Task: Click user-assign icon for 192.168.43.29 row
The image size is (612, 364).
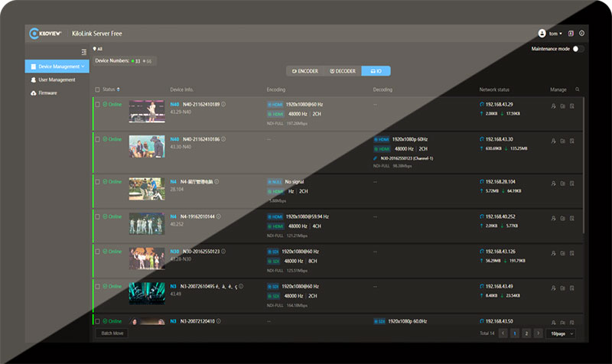Action: [553, 106]
